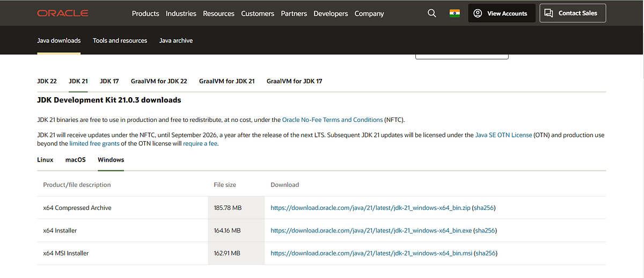The height and width of the screenshot is (278, 644).
Task: Download the jdk-21 windows-x64 zip archive
Action: (370, 208)
